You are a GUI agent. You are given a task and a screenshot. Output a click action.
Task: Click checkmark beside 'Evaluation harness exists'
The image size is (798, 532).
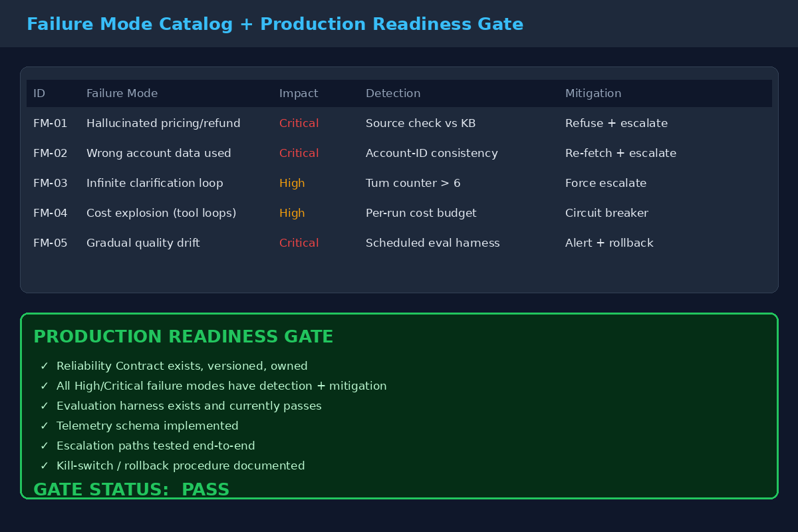tap(45, 406)
